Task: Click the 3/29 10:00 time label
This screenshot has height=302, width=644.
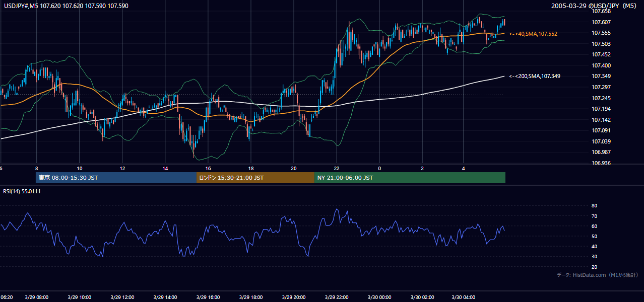Action: point(79,297)
